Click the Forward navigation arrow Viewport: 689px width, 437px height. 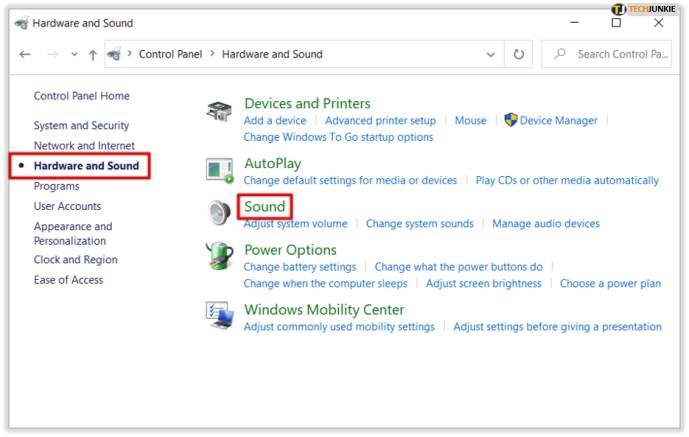pyautogui.click(x=53, y=54)
